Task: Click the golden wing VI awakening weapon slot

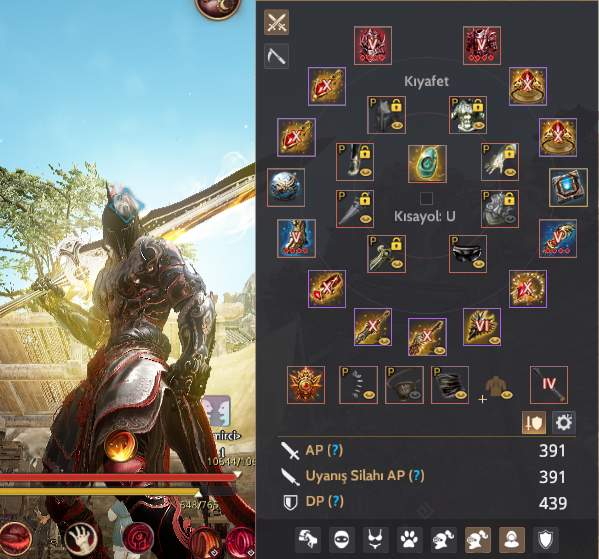Action: pos(482,327)
